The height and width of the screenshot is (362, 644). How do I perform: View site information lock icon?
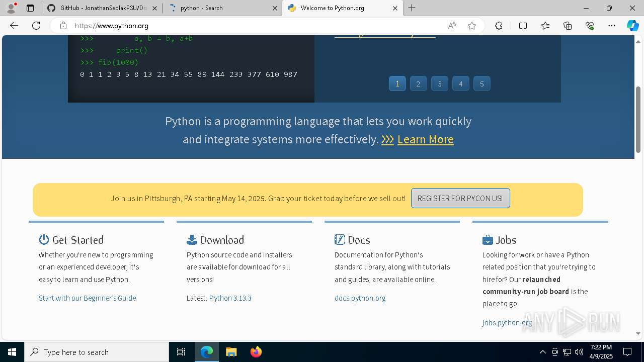63,26
